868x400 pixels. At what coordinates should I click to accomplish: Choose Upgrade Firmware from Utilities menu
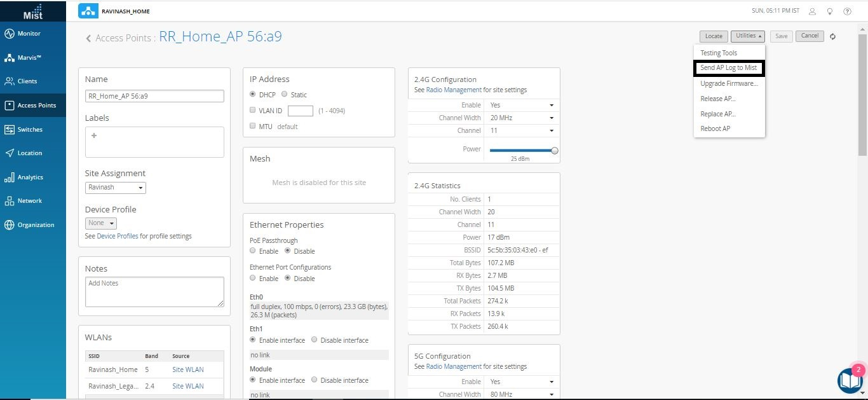(x=729, y=83)
